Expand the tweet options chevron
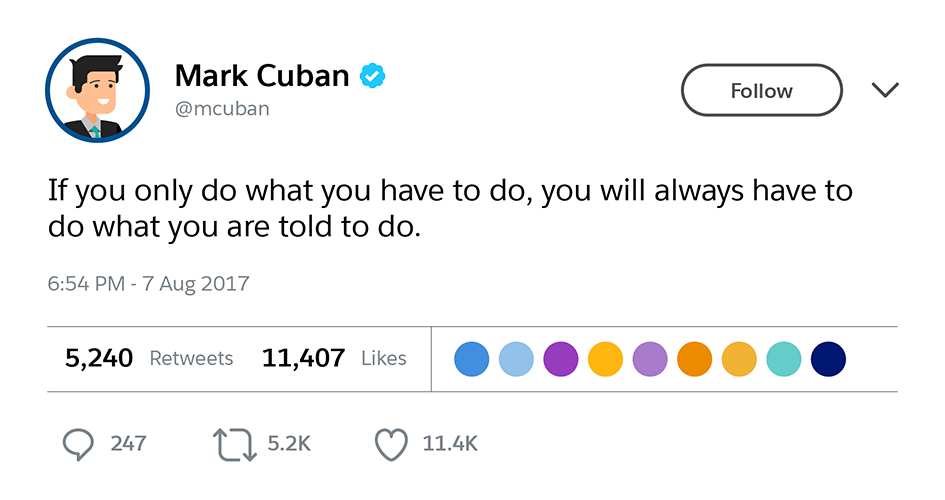 tap(885, 91)
